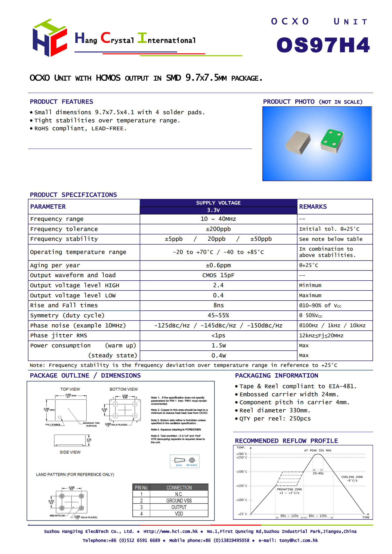Image resolution: width=392 pixels, height=554 pixels.
Task: Click 'PREHEATING ZONE' chart label
Action: 289,489
